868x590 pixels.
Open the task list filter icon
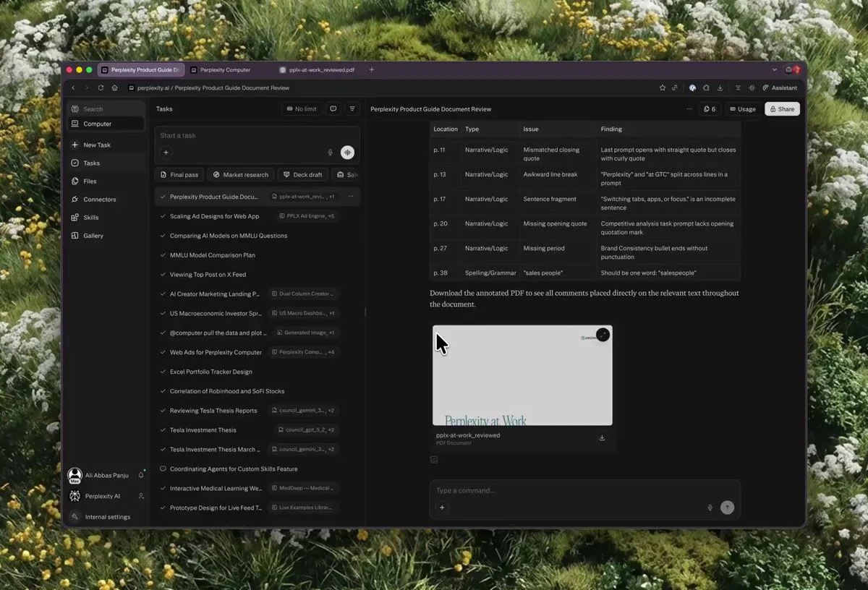tap(352, 109)
